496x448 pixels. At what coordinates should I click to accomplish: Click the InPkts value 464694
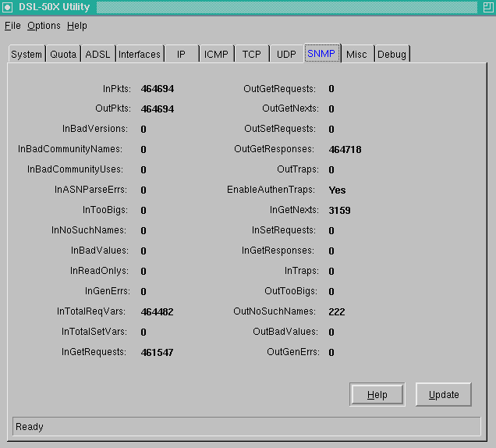point(158,89)
